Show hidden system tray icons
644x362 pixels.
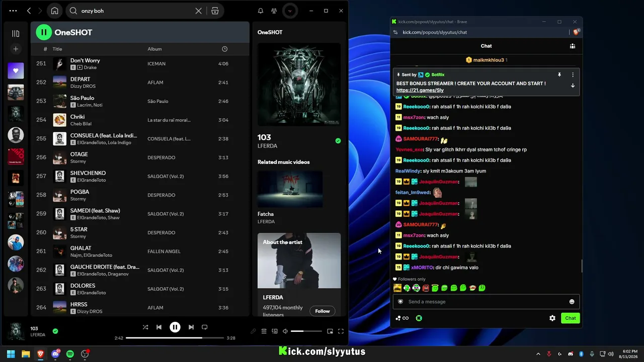click(x=538, y=354)
